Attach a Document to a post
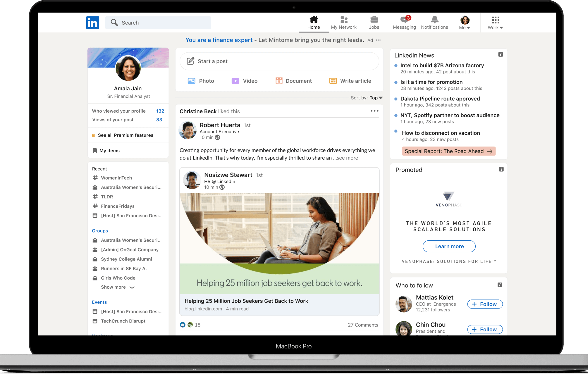 pos(294,81)
